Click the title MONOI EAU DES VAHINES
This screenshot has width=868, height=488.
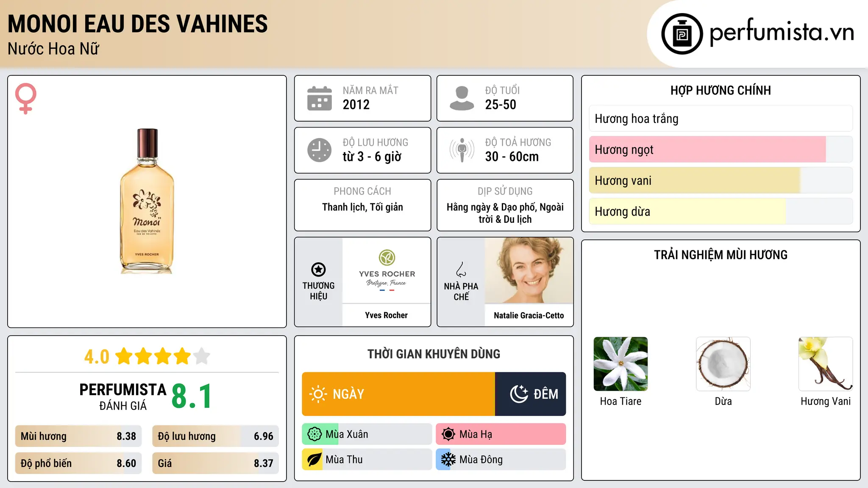tap(138, 24)
